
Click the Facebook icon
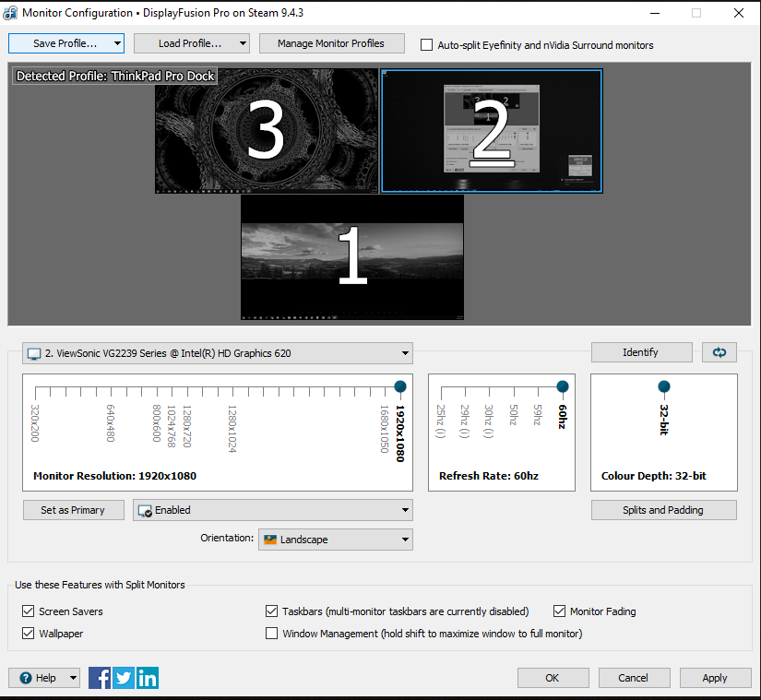[100, 678]
